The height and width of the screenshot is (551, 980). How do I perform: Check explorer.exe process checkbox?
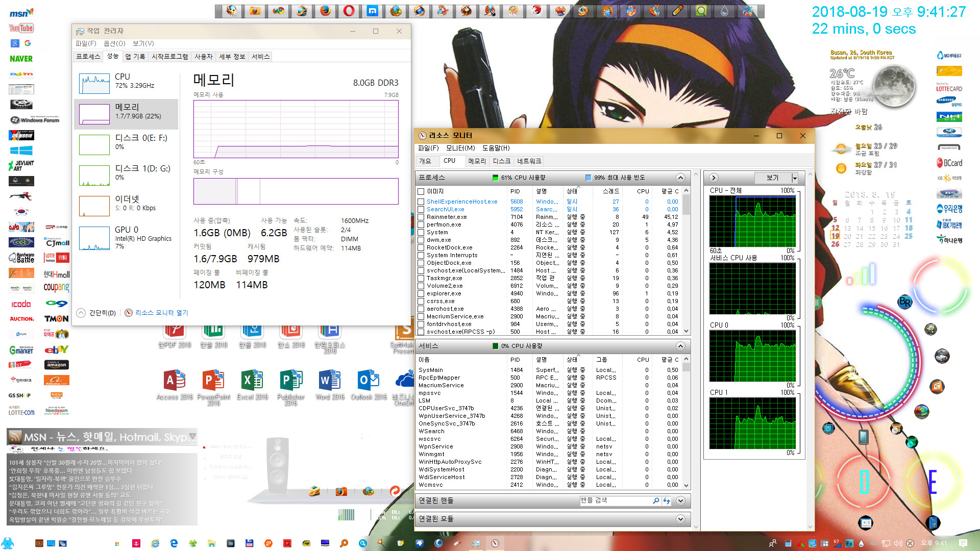[x=421, y=293]
